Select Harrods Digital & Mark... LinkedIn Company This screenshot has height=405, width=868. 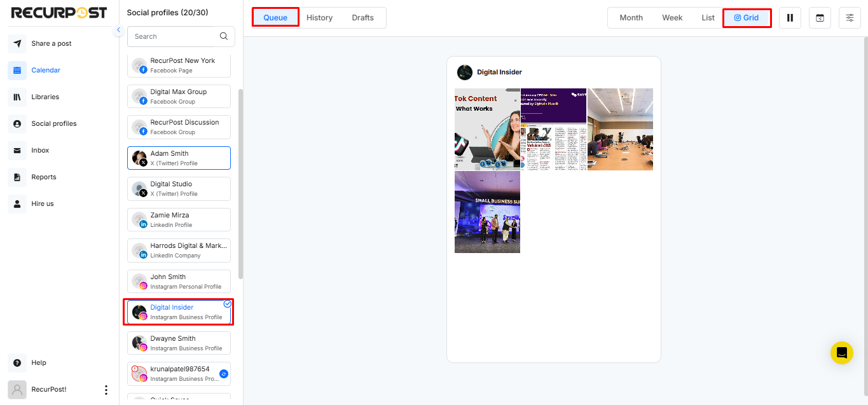pyautogui.click(x=179, y=251)
